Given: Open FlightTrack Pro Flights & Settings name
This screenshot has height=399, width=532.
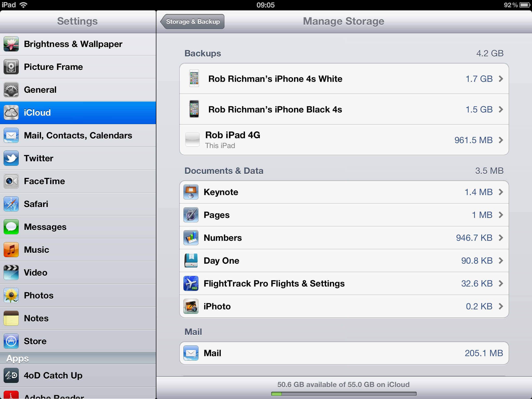Looking at the screenshot, I should click(x=274, y=283).
